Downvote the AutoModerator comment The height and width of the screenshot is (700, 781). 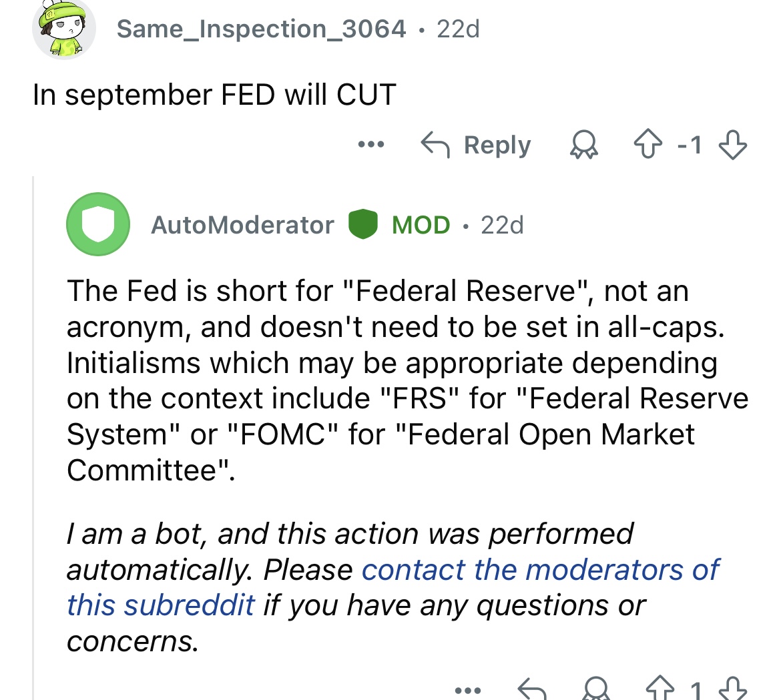pyautogui.click(x=733, y=689)
